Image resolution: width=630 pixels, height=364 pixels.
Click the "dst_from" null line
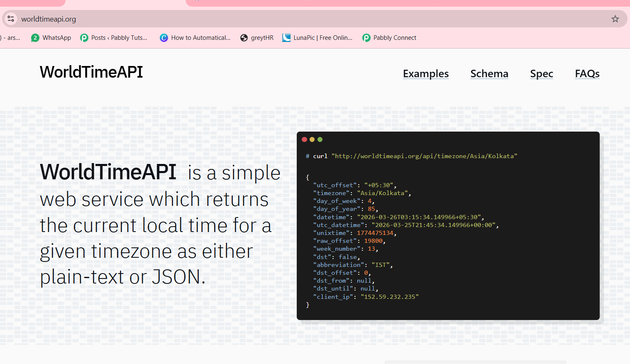344,281
